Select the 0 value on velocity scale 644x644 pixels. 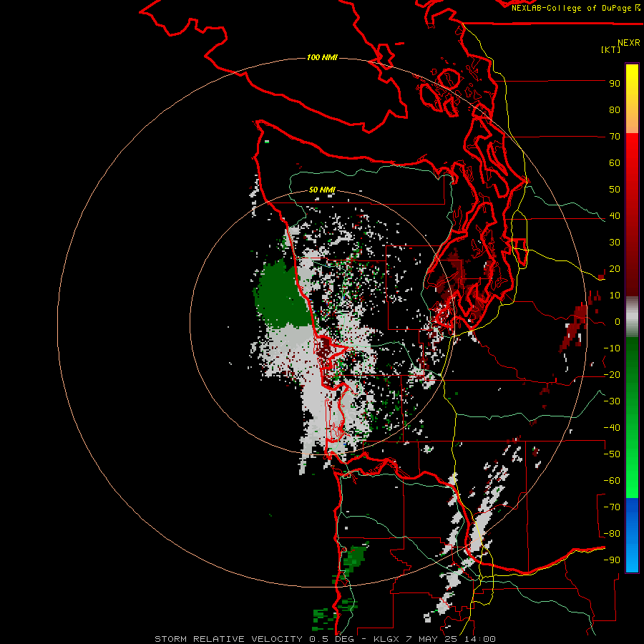[x=618, y=322]
